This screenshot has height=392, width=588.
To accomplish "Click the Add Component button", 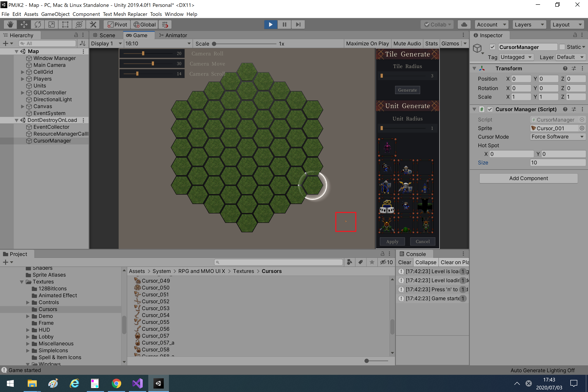I will click(528, 178).
